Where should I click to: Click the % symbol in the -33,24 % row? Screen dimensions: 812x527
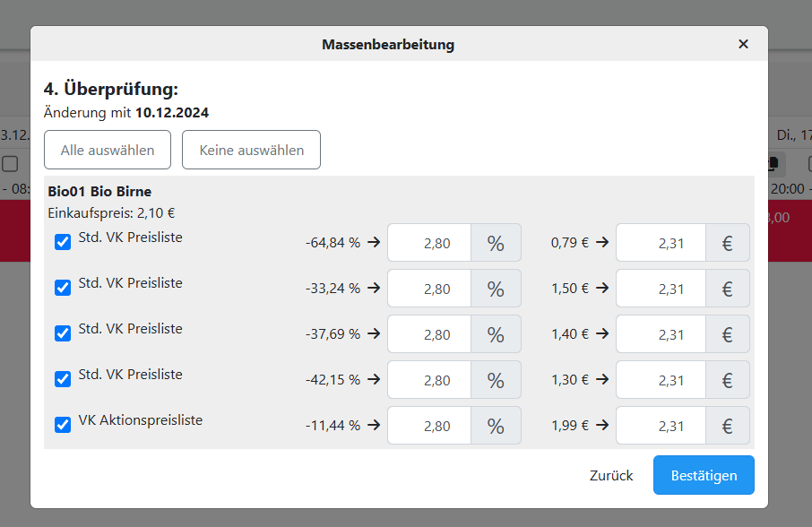click(496, 289)
